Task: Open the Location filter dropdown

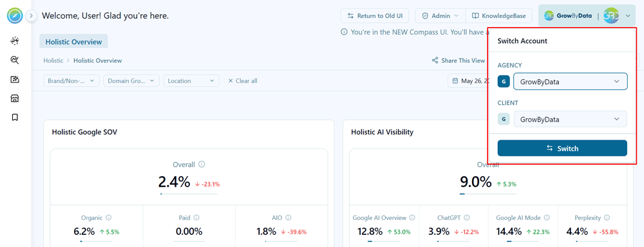Action: tap(191, 81)
